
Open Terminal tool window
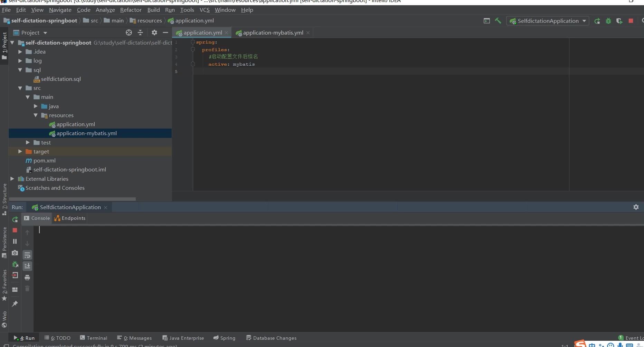tap(94, 338)
